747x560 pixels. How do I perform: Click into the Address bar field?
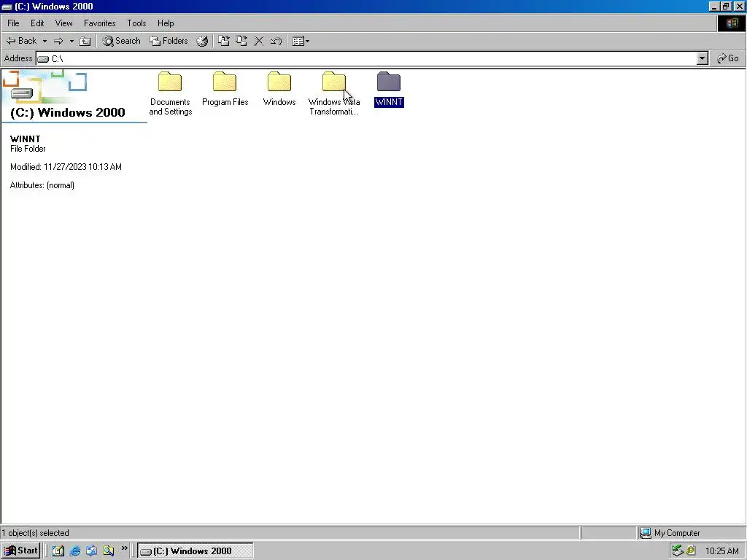(x=367, y=58)
